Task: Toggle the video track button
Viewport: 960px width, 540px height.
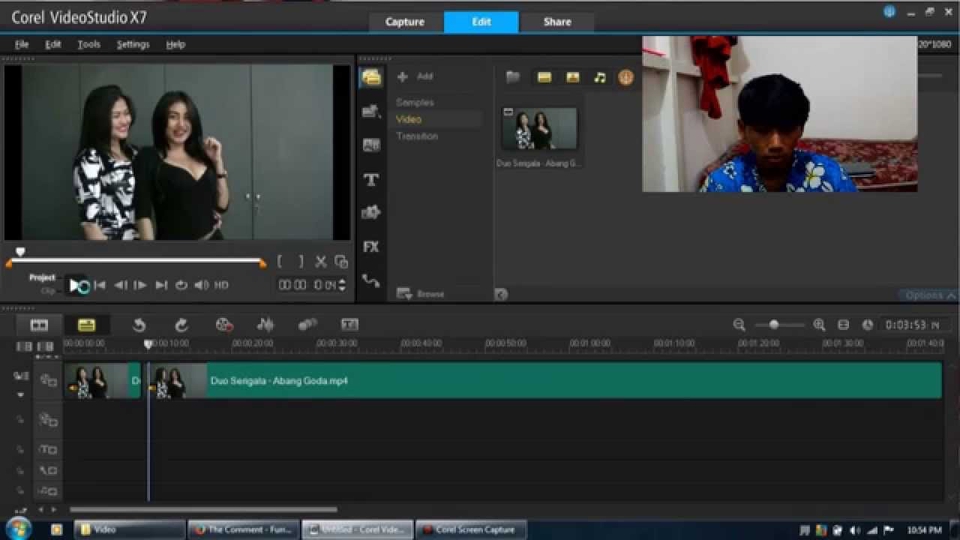Action: pyautogui.click(x=48, y=380)
